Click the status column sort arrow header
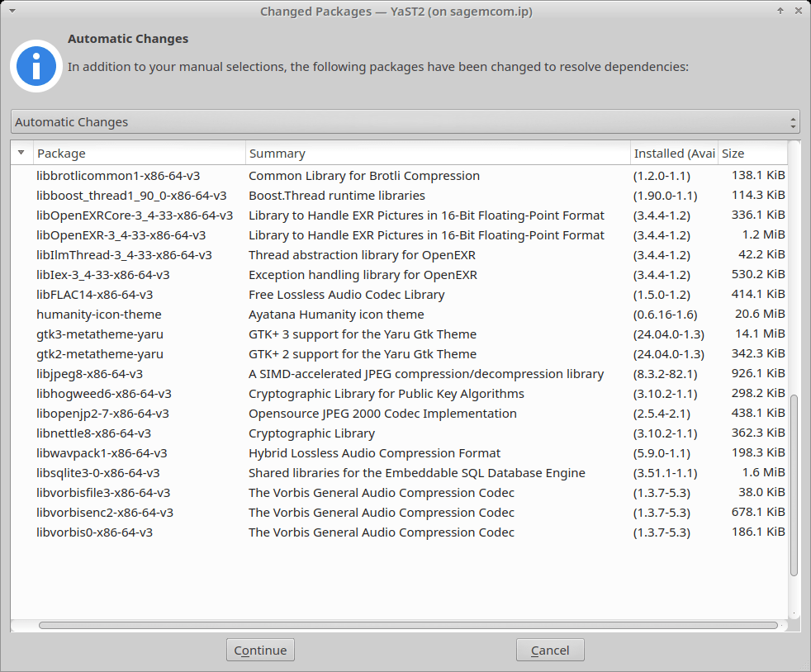 pyautogui.click(x=21, y=154)
